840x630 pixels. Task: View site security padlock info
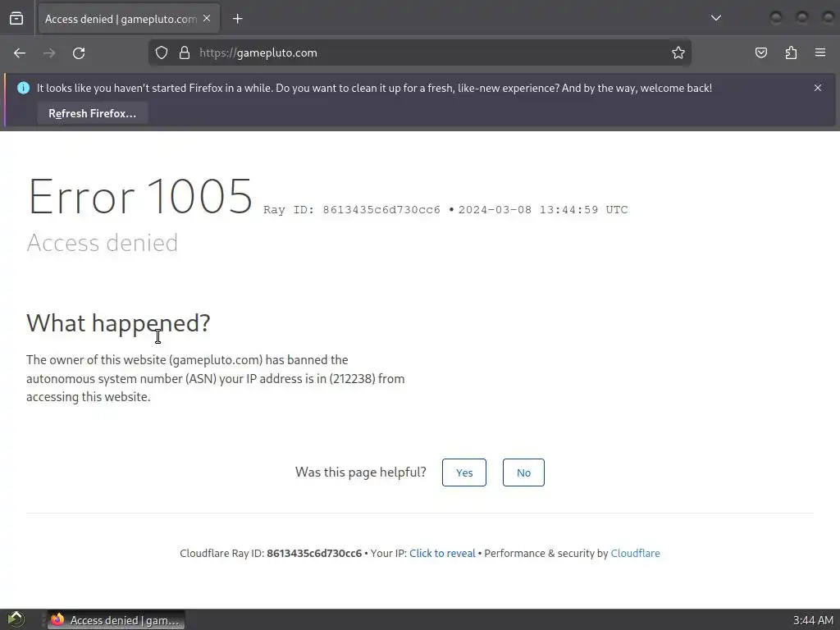click(185, 52)
